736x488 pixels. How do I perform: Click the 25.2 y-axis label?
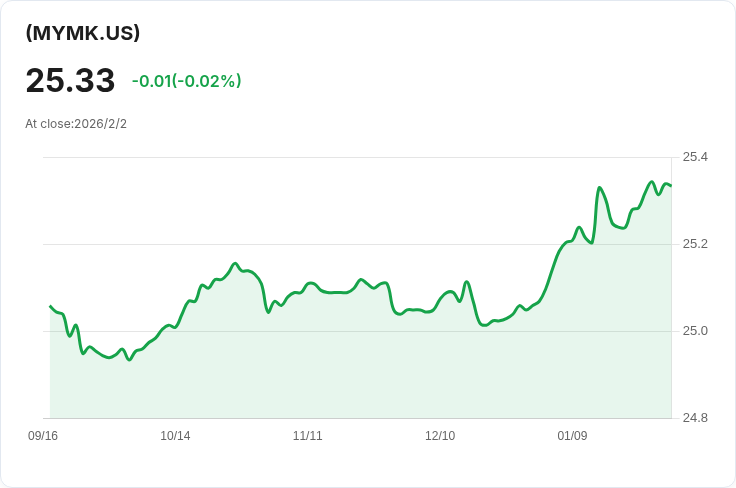pyautogui.click(x=695, y=244)
